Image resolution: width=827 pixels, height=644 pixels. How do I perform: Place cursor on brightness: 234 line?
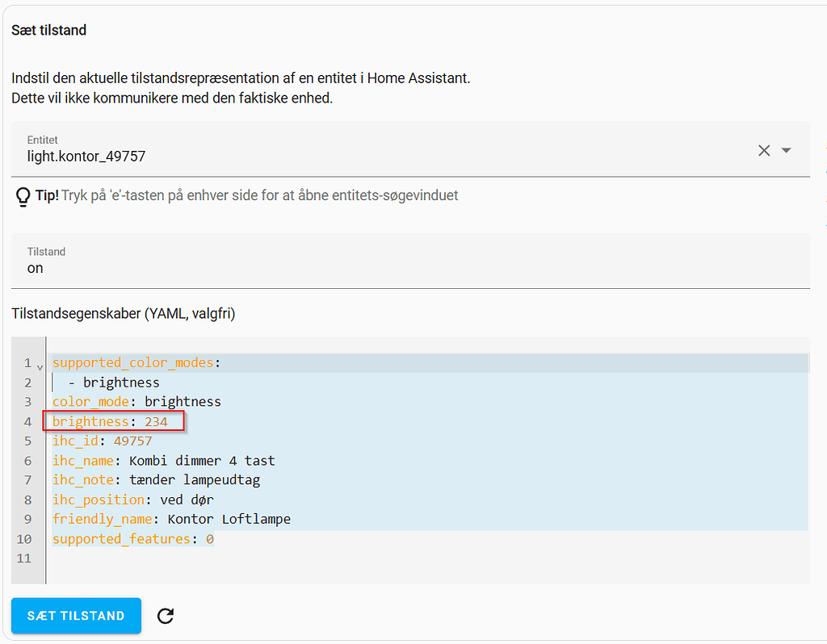(x=110, y=421)
